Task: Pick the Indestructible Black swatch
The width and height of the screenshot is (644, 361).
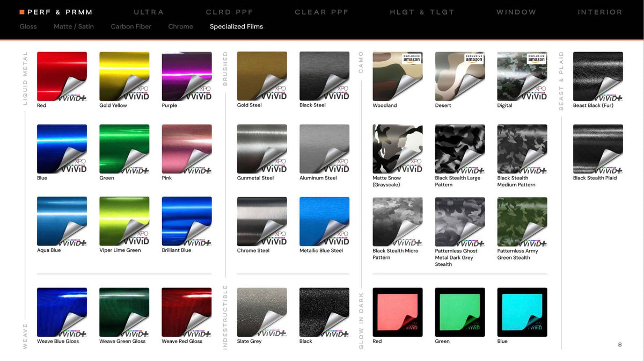Action: pos(324,313)
